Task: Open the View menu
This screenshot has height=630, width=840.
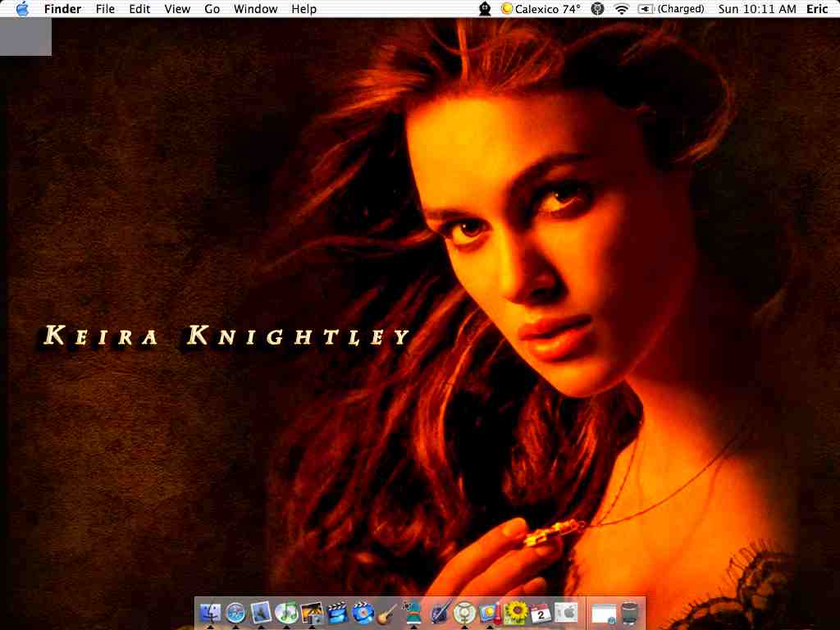Action: 177,9
